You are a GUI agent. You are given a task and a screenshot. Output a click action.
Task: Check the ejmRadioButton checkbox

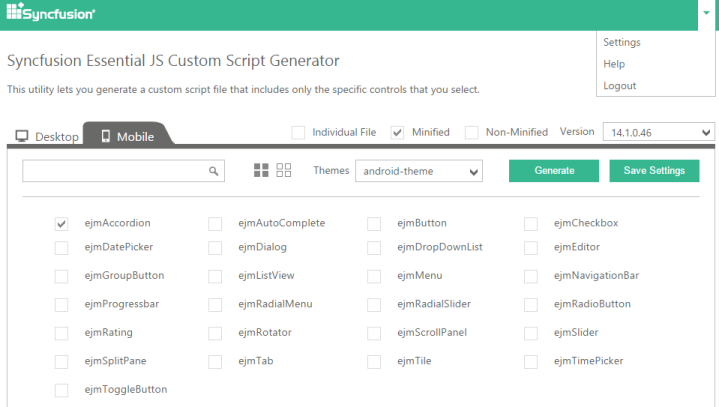[531, 305]
